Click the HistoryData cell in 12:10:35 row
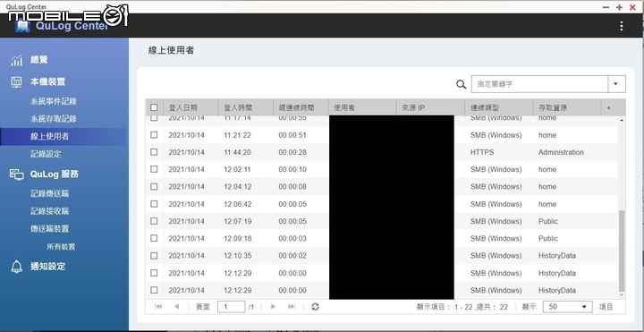644x332 pixels. click(557, 256)
